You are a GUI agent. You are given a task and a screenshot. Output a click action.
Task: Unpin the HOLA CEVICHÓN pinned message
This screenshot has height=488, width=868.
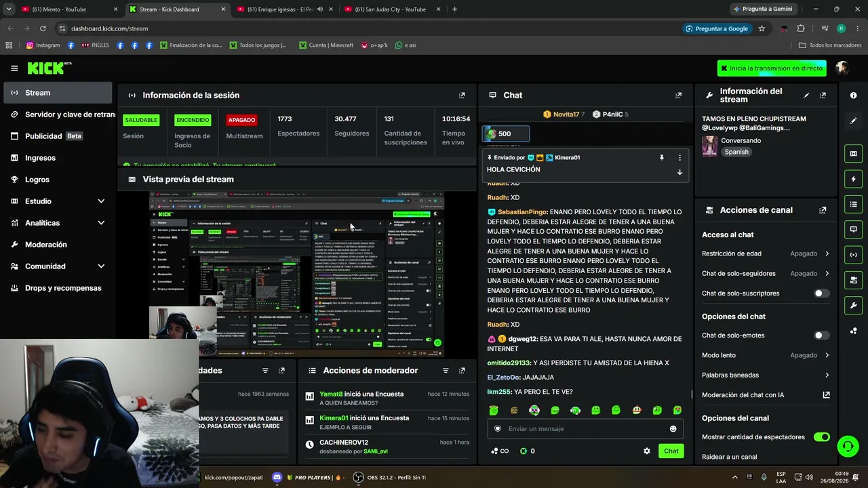tap(662, 158)
